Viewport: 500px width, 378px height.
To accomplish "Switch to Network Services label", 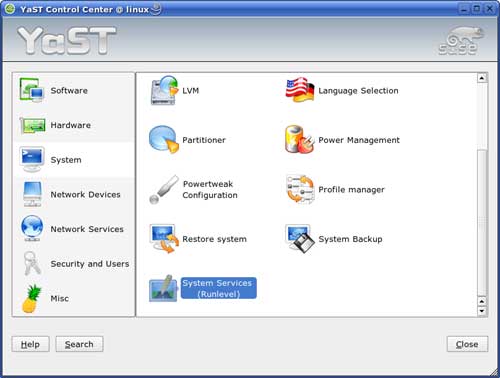I will point(87,229).
